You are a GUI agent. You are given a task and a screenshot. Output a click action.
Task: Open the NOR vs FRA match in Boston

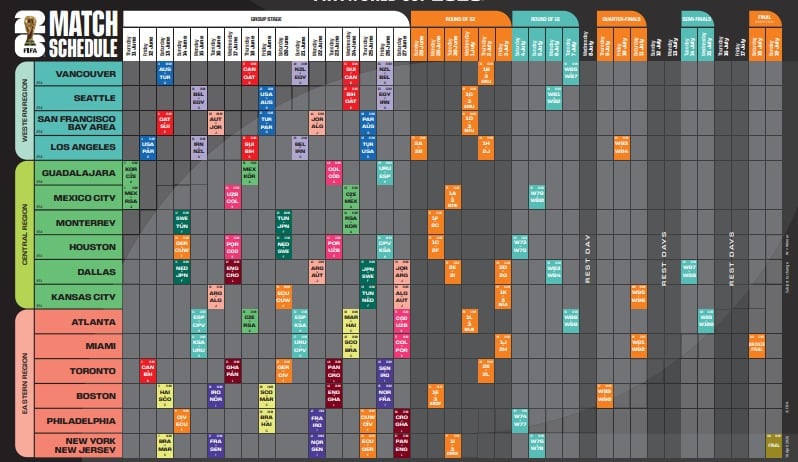pyautogui.click(x=385, y=396)
